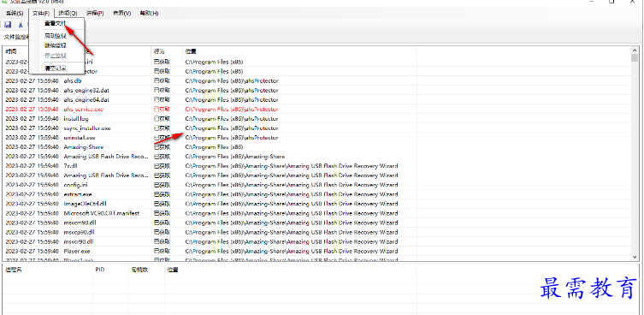The image size is (644, 315).
Task: Select the 7z.dll row
Action: click(316, 166)
